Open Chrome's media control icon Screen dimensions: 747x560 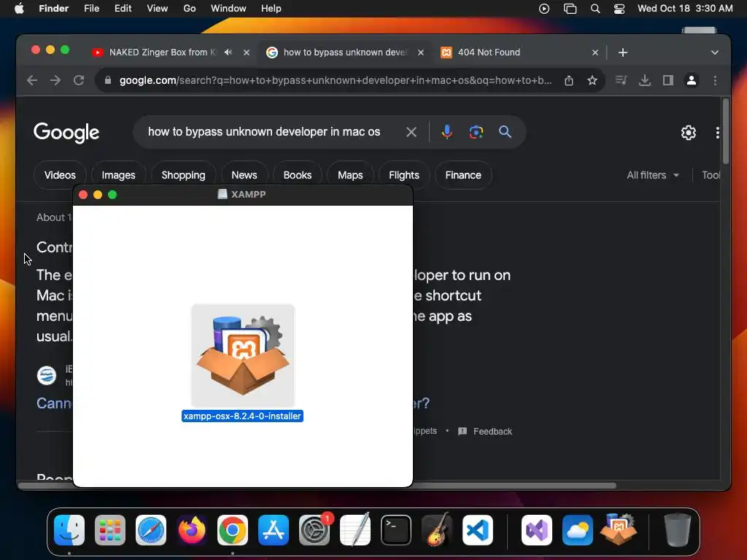621,80
